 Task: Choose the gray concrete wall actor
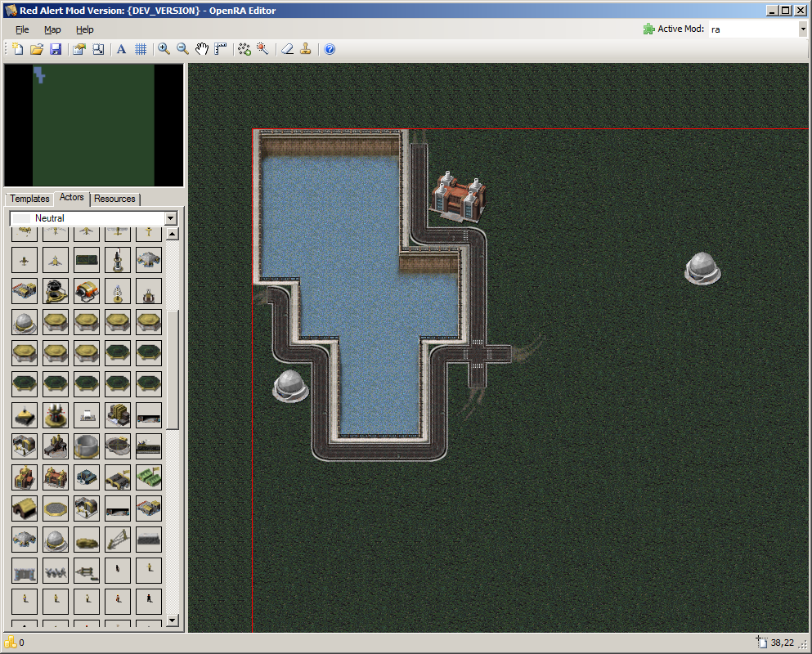[x=149, y=540]
